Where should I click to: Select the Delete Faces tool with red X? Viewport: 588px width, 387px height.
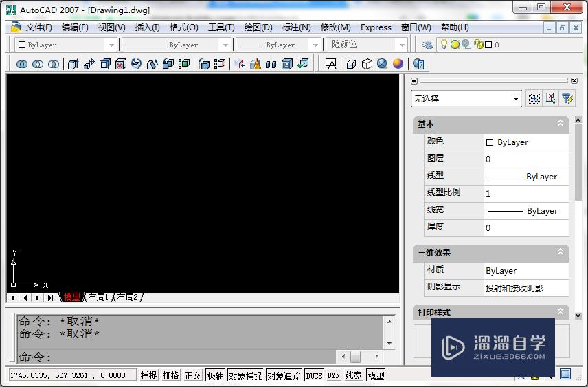coord(121,64)
